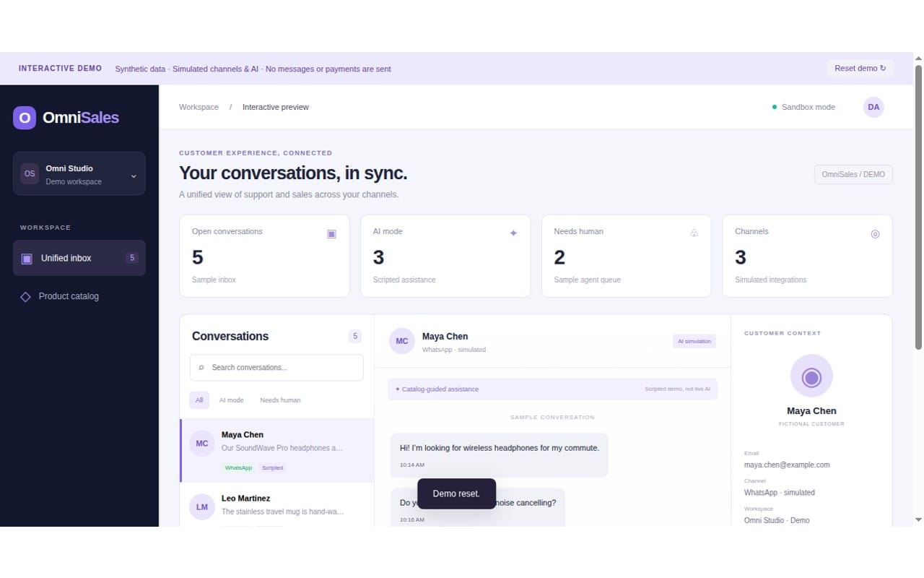Click the MC avatar in conversation list
This screenshot has height=578, width=924.
(202, 444)
